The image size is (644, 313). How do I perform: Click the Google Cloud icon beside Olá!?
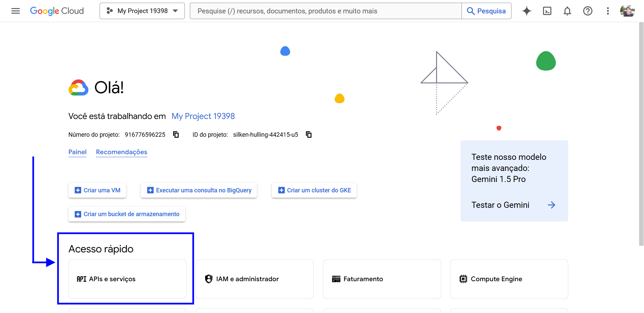tap(78, 88)
